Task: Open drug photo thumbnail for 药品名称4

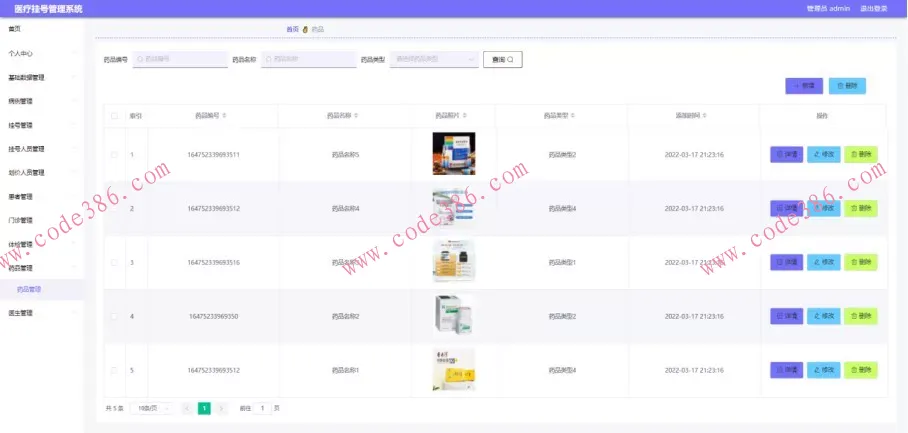Action: click(454, 208)
